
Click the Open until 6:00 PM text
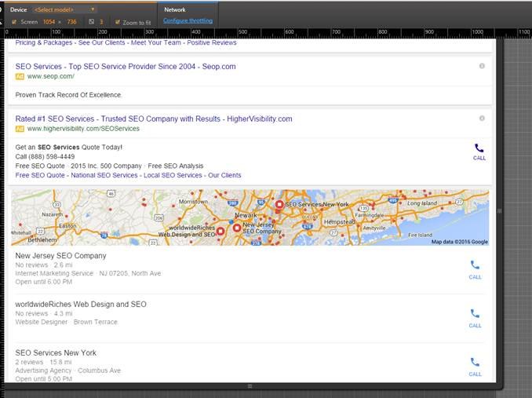(44, 282)
